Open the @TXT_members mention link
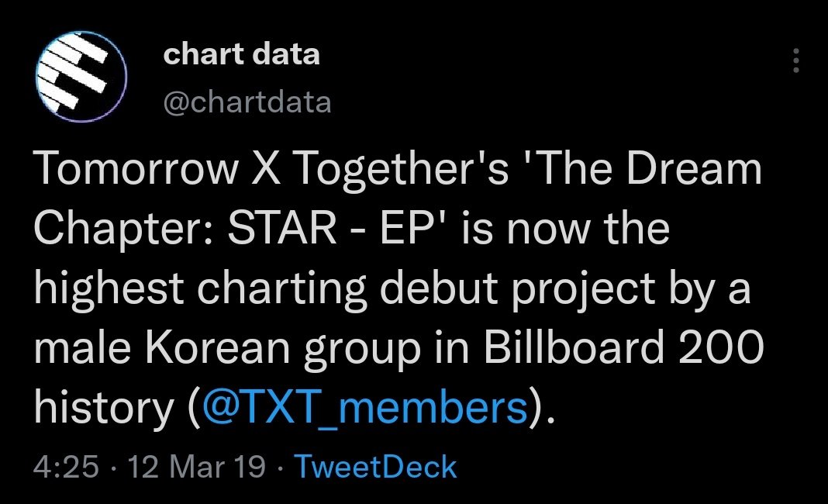The height and width of the screenshot is (504, 828). [x=365, y=407]
